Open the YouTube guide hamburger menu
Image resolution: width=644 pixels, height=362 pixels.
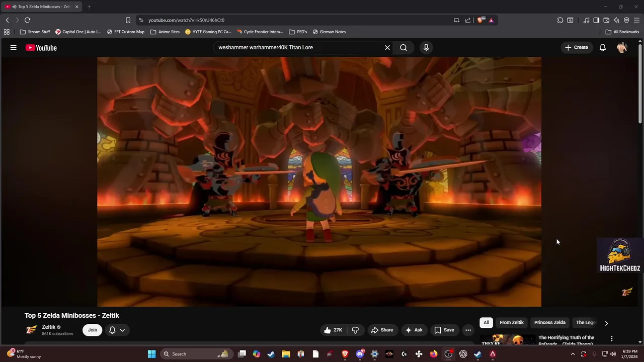tap(14, 48)
